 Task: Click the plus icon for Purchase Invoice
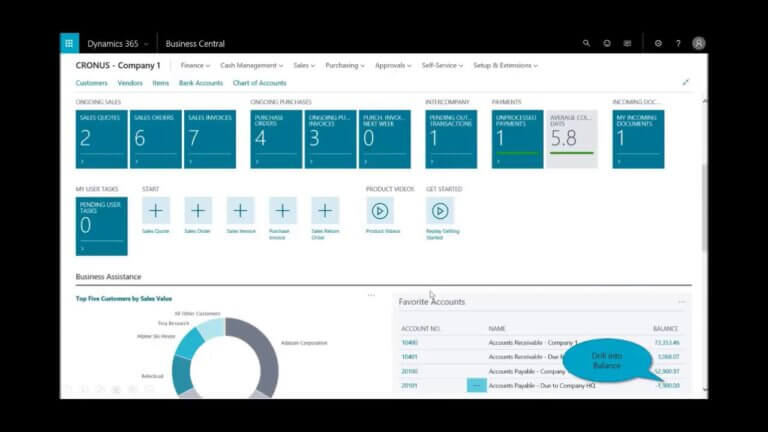coord(283,211)
